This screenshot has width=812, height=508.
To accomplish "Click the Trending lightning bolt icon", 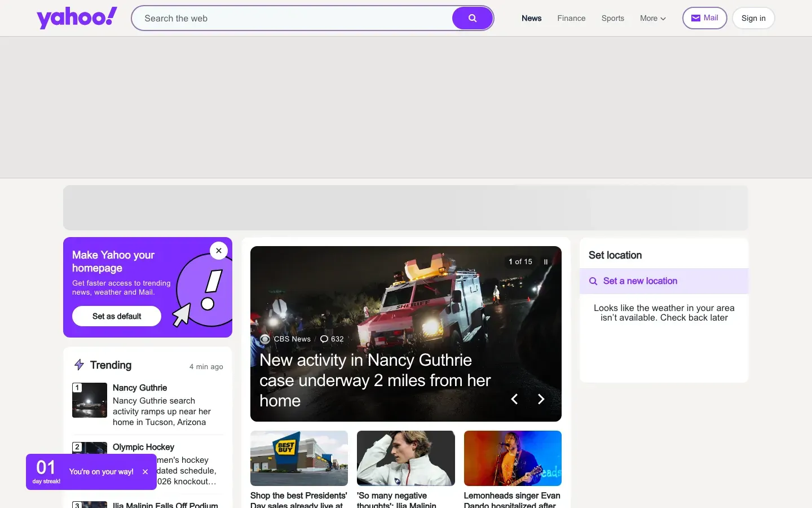I will point(79,365).
